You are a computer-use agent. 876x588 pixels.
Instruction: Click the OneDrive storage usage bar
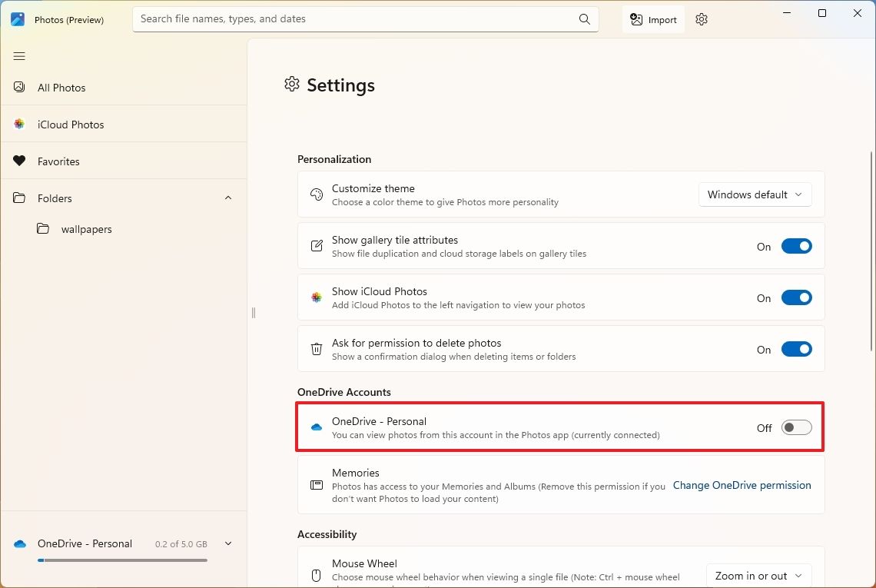tap(123, 560)
